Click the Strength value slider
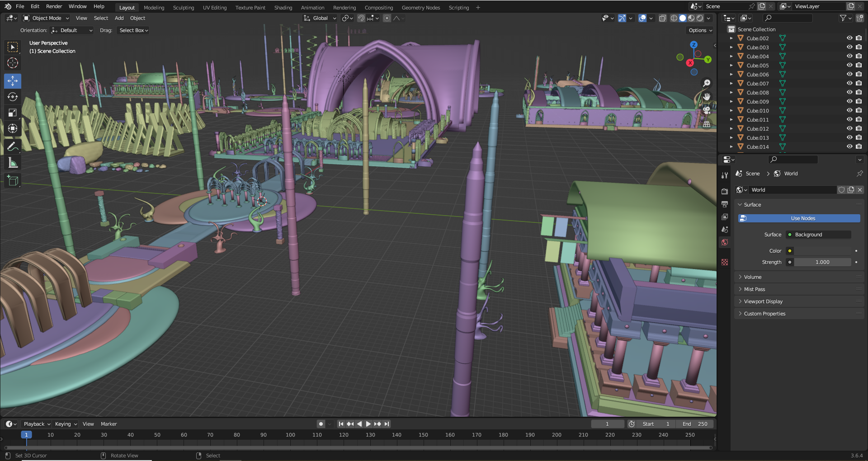The height and width of the screenshot is (461, 868). coord(822,262)
